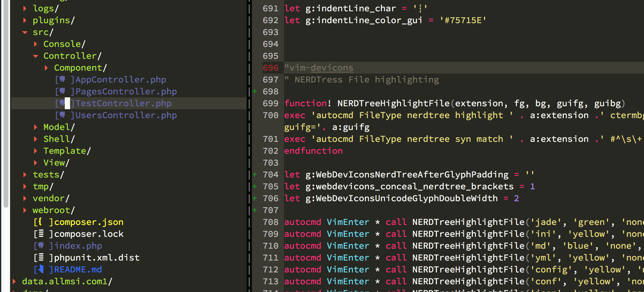644x292 pixels.
Task: Open README.md file
Action: click(x=78, y=269)
